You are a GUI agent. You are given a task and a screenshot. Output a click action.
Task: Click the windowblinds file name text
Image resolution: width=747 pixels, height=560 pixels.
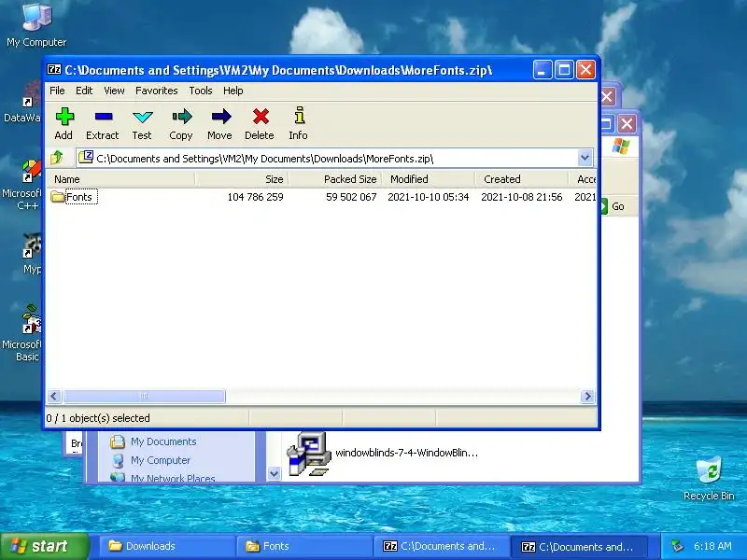point(406,453)
